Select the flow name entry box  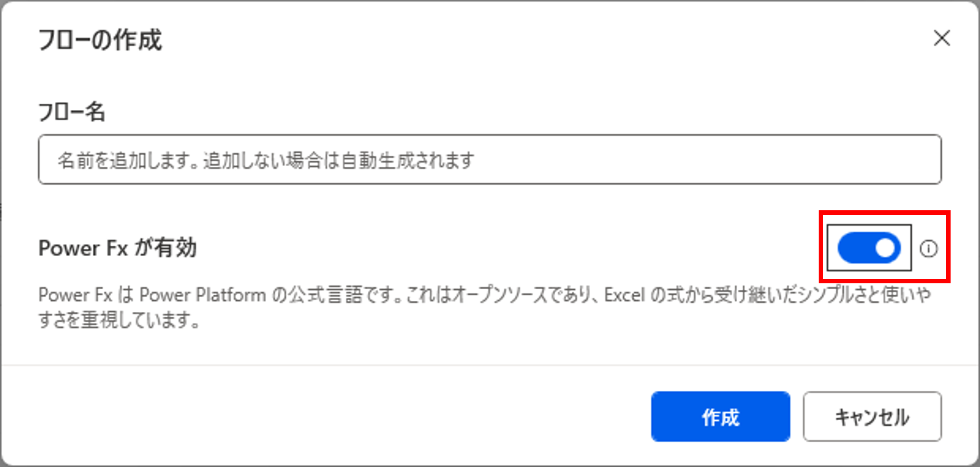[x=490, y=159]
